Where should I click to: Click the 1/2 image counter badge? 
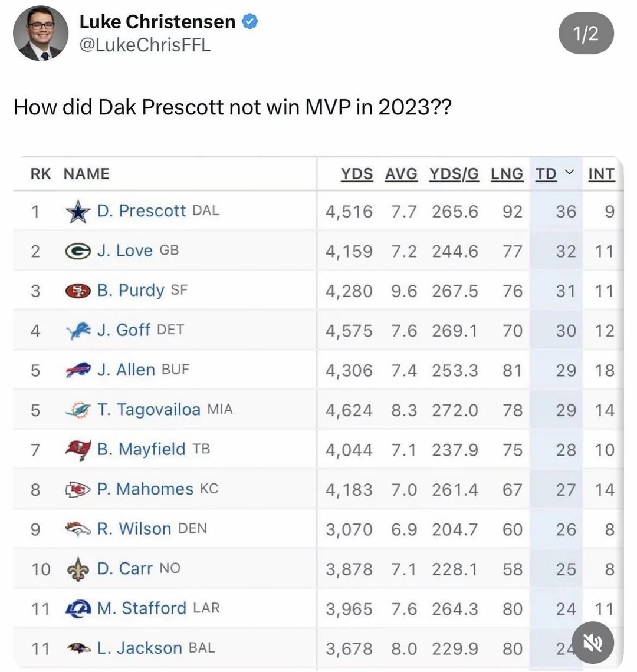[586, 33]
